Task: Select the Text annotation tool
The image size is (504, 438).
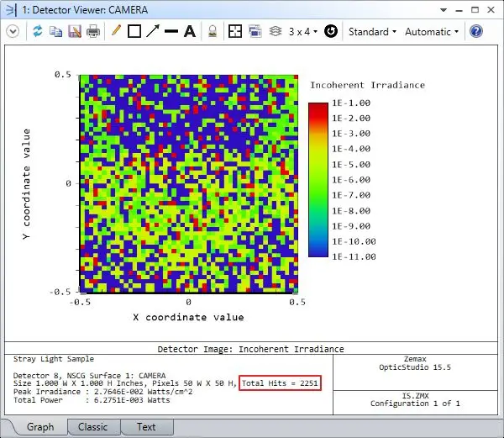Action: [190, 31]
